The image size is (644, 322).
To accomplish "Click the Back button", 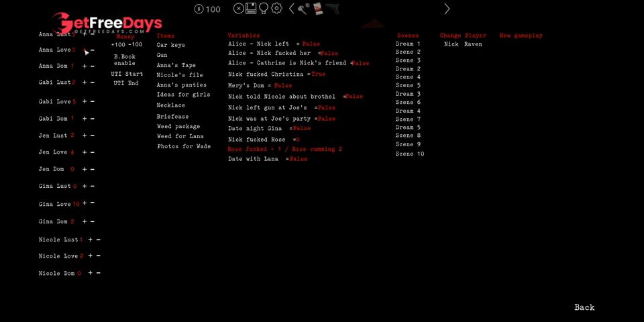I will tap(584, 307).
